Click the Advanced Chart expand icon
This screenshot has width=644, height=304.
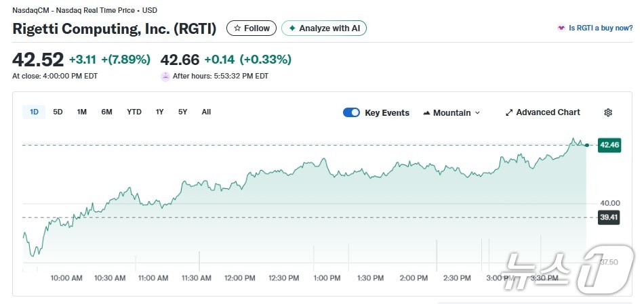[x=509, y=112]
